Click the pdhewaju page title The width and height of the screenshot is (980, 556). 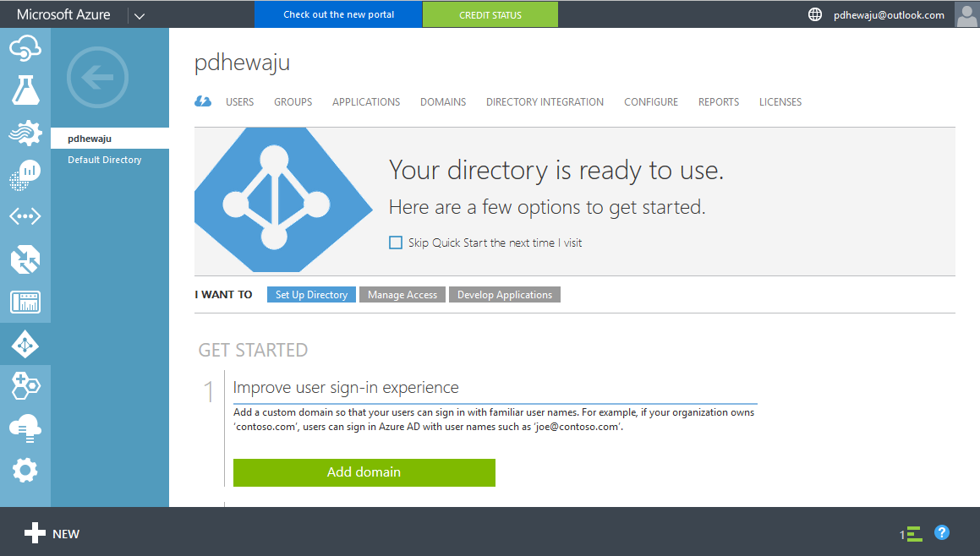242,63
